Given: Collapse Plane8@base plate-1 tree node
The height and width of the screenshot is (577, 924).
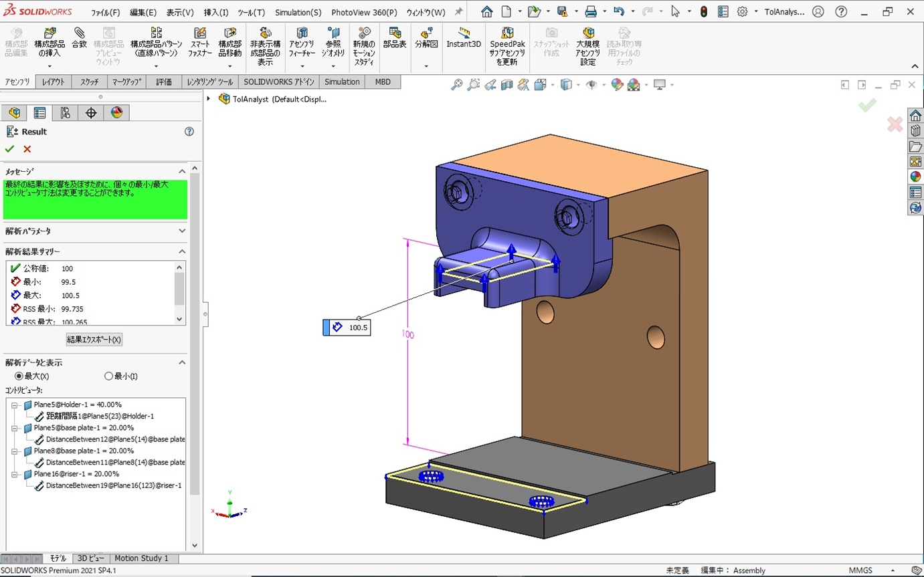Looking at the screenshot, I should [15, 451].
